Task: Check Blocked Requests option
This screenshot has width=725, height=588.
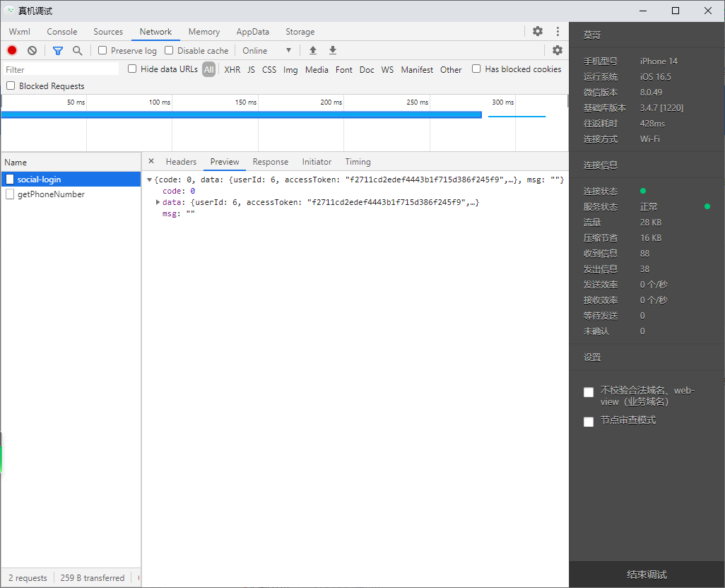Action: click(11, 86)
